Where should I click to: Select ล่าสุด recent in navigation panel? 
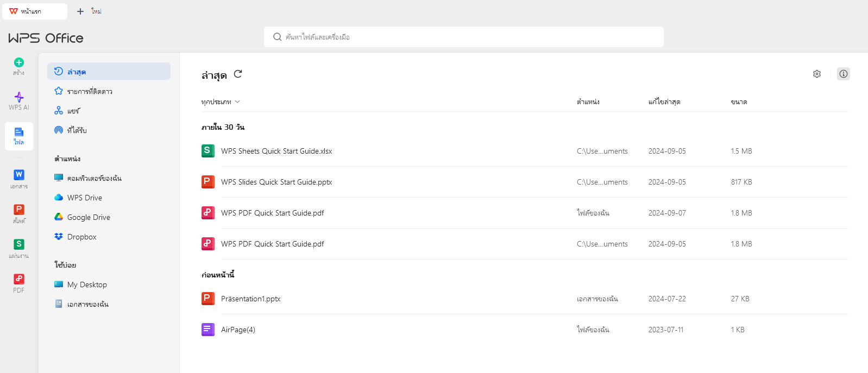(109, 71)
